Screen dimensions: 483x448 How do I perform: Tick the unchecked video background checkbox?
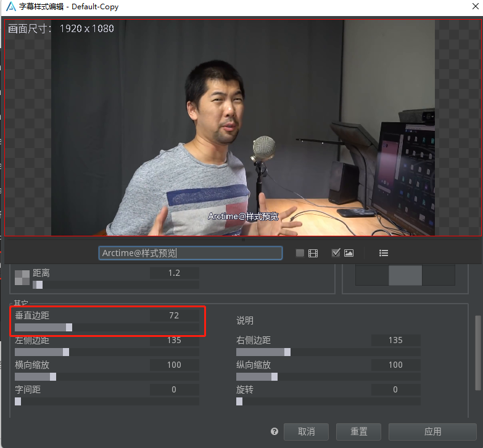point(300,253)
